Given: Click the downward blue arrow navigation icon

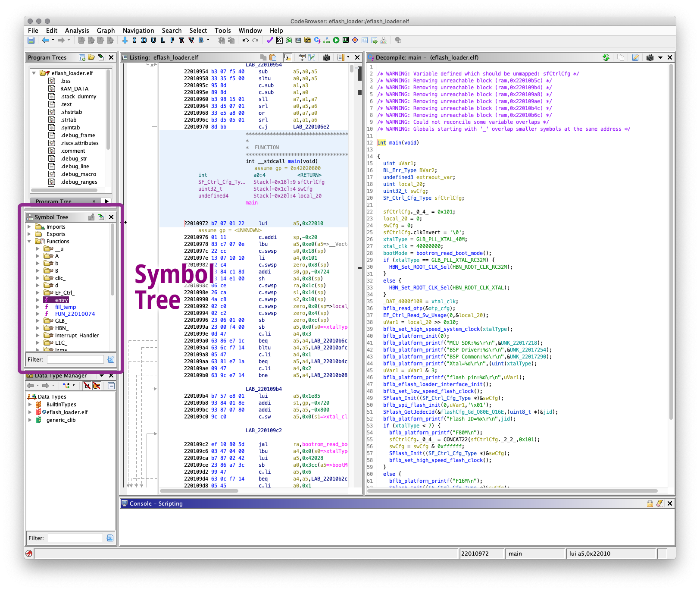Looking at the screenshot, I should [125, 40].
